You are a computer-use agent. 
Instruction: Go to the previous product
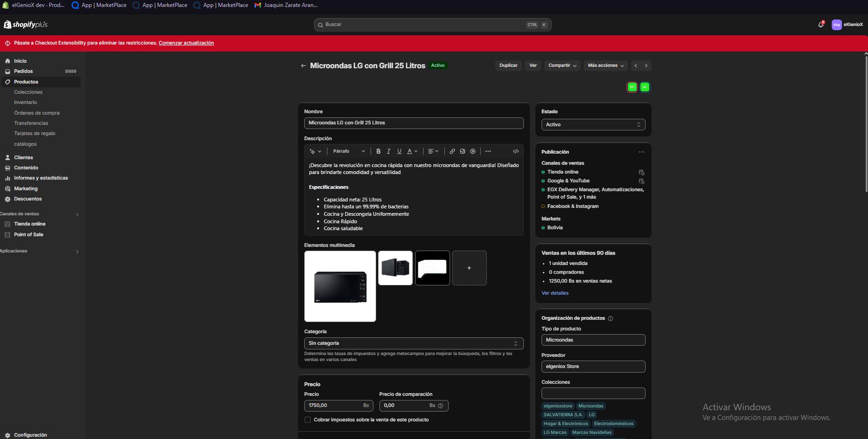[636, 66]
